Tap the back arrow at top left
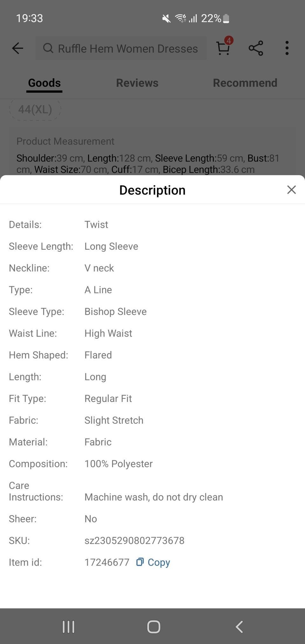This screenshot has width=305, height=644. click(x=17, y=48)
